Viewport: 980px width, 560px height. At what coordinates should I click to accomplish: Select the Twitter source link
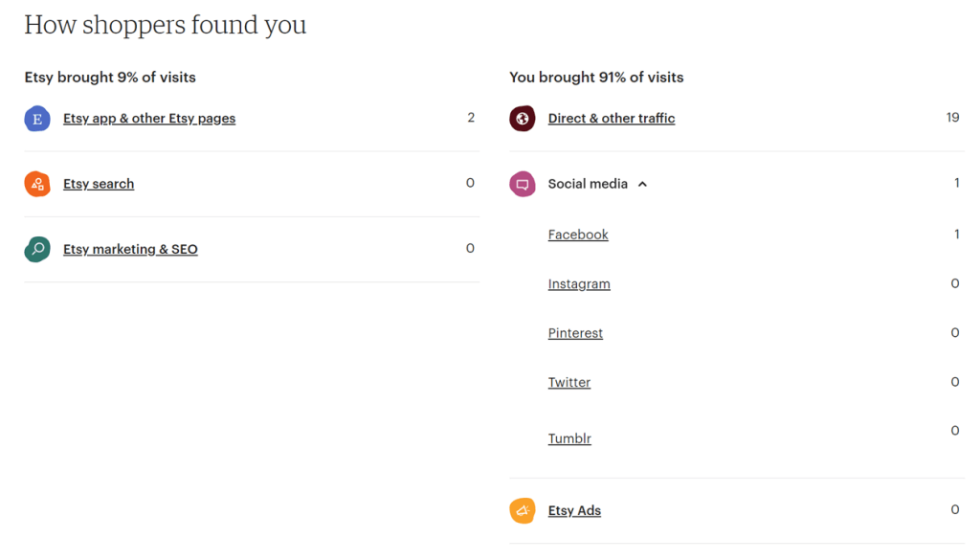pyautogui.click(x=569, y=382)
